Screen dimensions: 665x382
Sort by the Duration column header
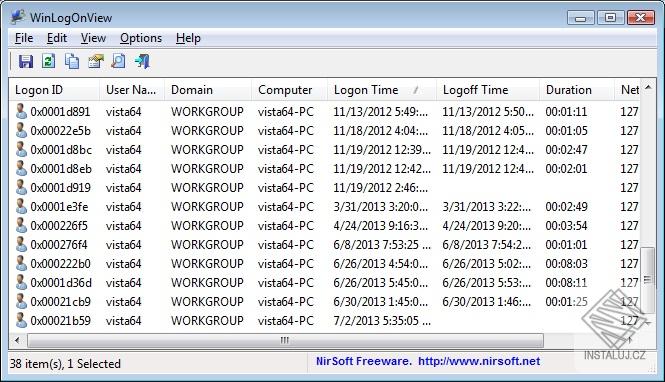(x=576, y=90)
